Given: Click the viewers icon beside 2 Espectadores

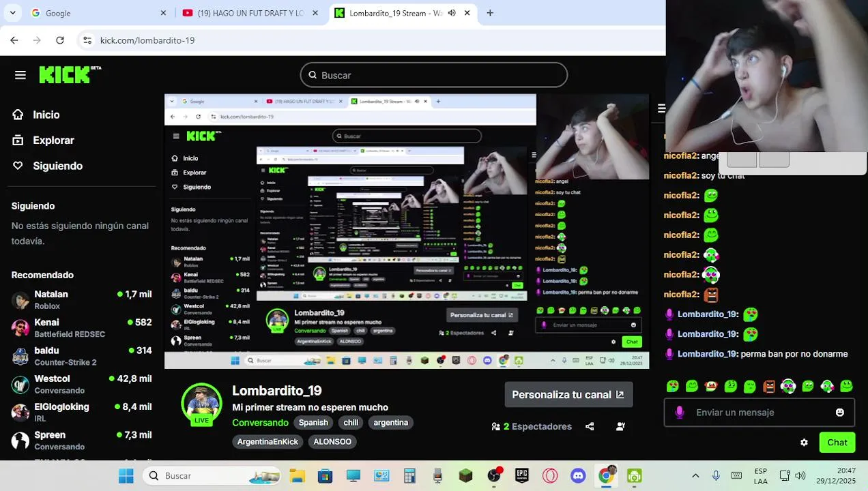Looking at the screenshot, I should pos(496,426).
